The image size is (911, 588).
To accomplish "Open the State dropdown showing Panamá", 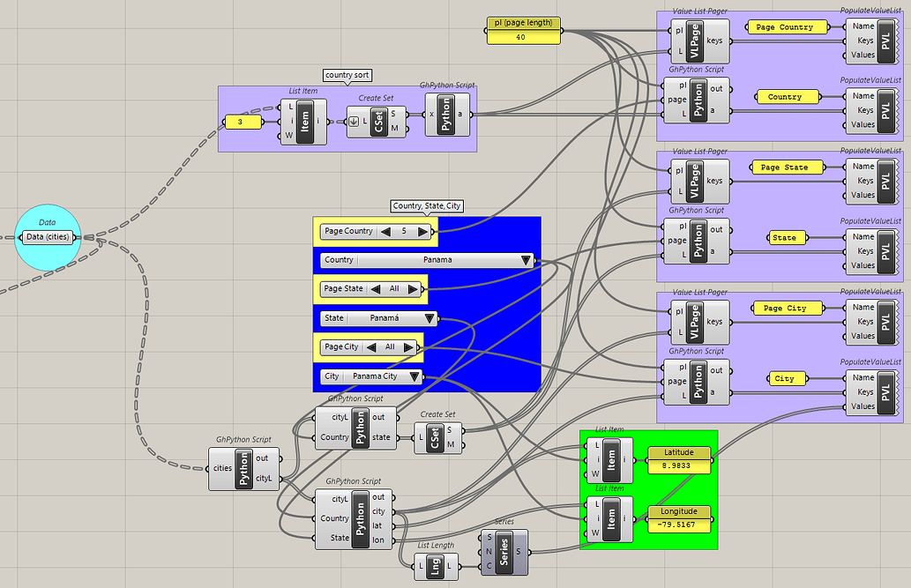I will (x=378, y=318).
